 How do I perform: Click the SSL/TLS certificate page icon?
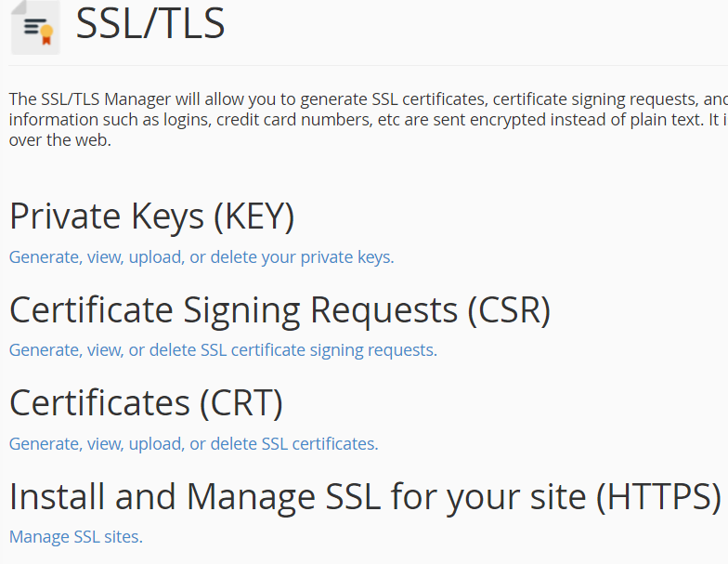(x=35, y=27)
